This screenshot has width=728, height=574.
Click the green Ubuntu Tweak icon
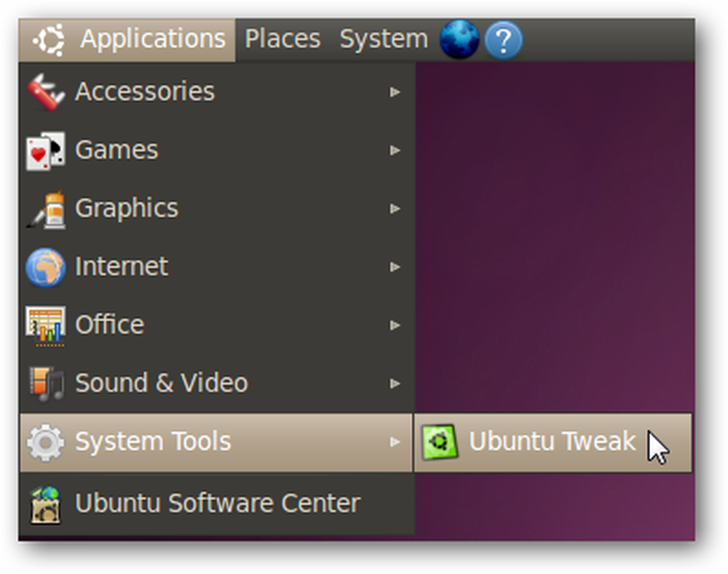(439, 442)
